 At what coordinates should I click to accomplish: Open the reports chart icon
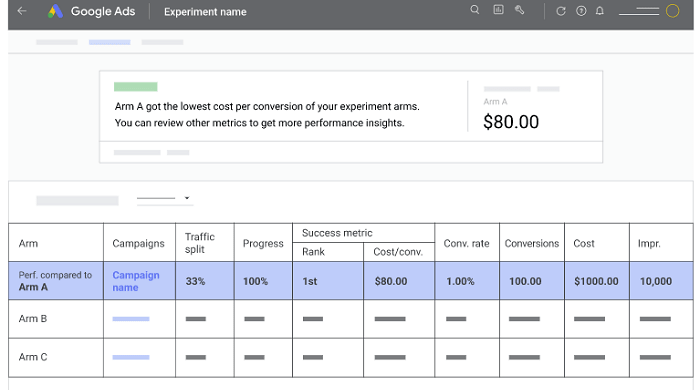[x=498, y=10]
